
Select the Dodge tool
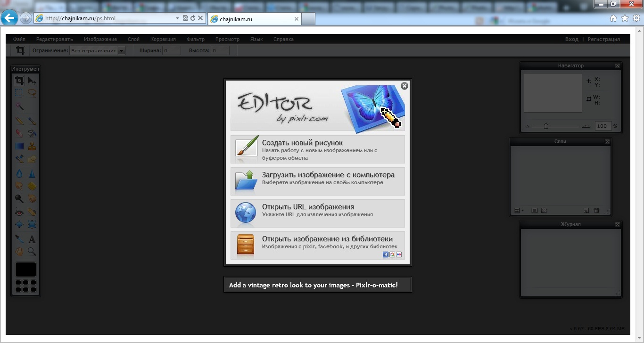19,199
